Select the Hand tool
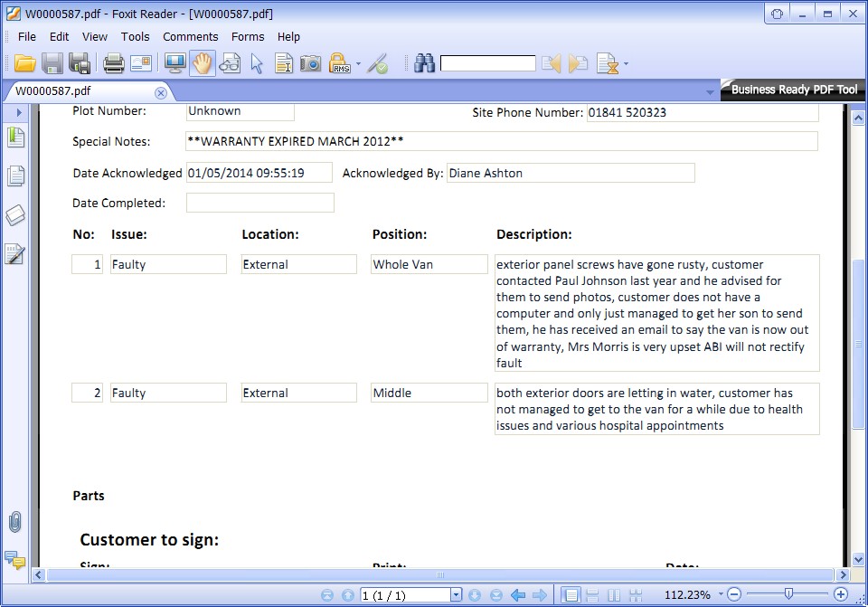This screenshot has height=607, width=868. pyautogui.click(x=202, y=63)
